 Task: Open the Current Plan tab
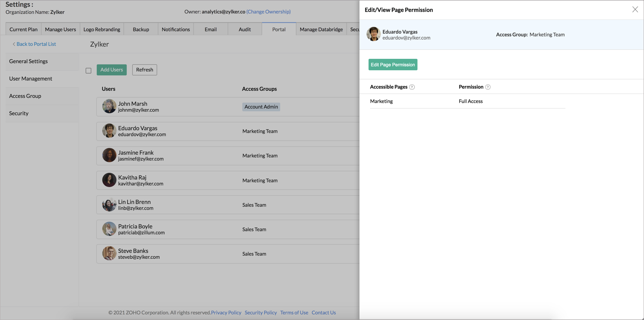pyautogui.click(x=23, y=29)
